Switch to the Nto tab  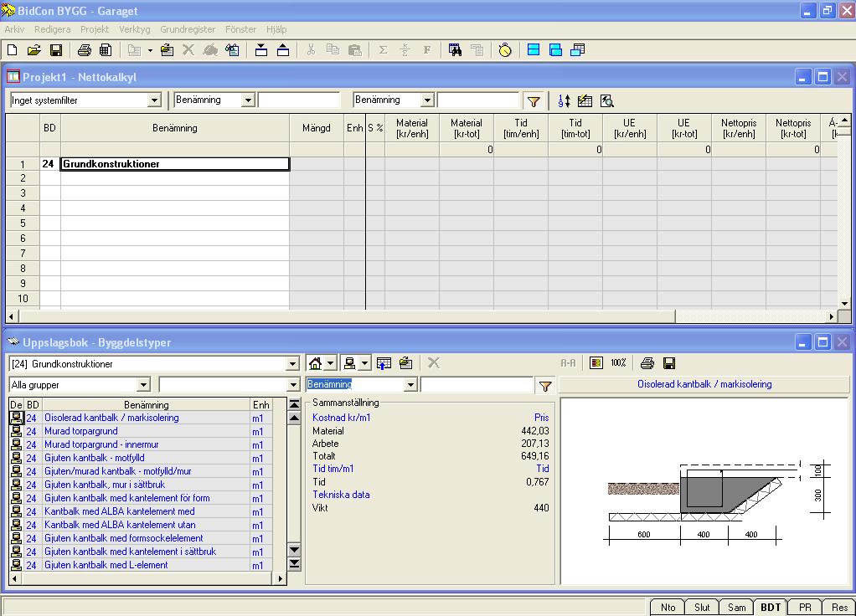click(668, 608)
